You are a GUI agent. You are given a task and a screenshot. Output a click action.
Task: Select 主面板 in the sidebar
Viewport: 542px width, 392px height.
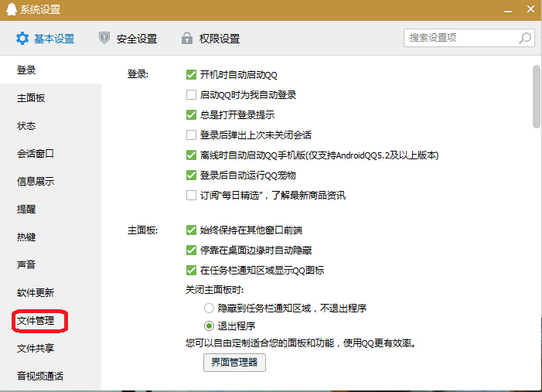(50, 98)
